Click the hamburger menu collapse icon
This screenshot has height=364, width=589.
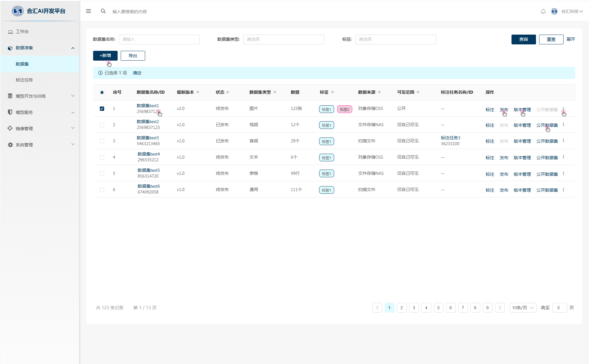click(89, 11)
